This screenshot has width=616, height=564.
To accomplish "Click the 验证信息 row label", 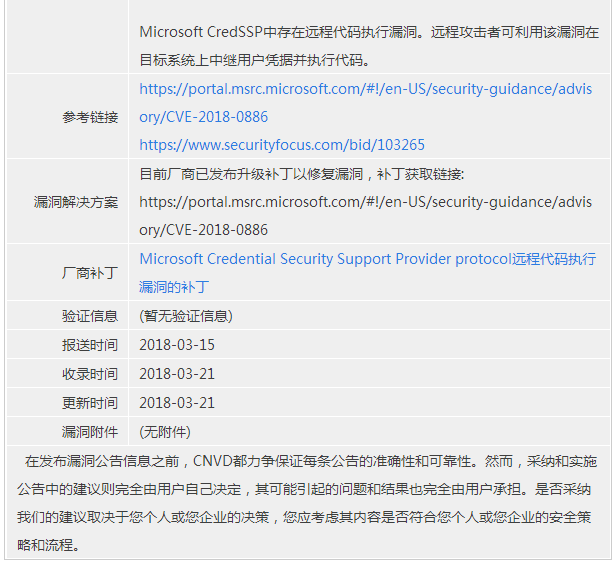I will tap(90, 316).
